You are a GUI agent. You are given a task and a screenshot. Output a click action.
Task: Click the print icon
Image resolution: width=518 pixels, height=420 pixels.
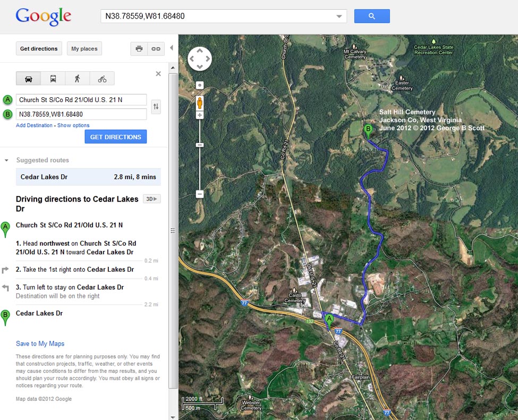click(x=139, y=48)
